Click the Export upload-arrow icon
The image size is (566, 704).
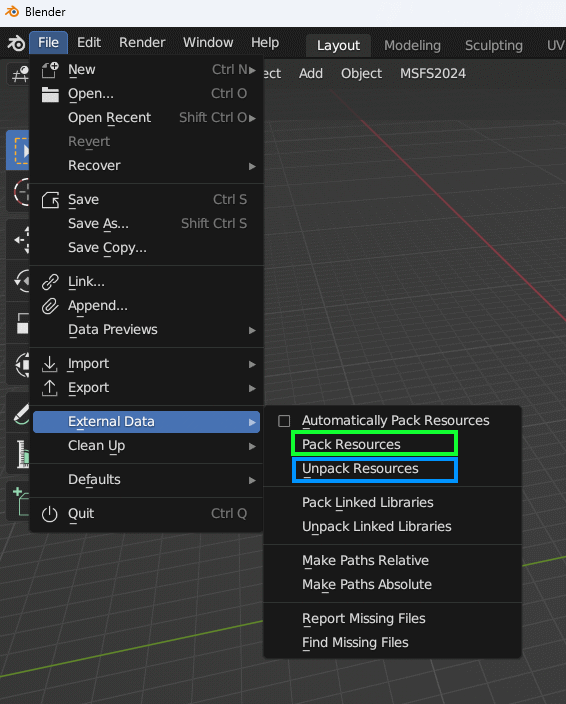click(50, 388)
